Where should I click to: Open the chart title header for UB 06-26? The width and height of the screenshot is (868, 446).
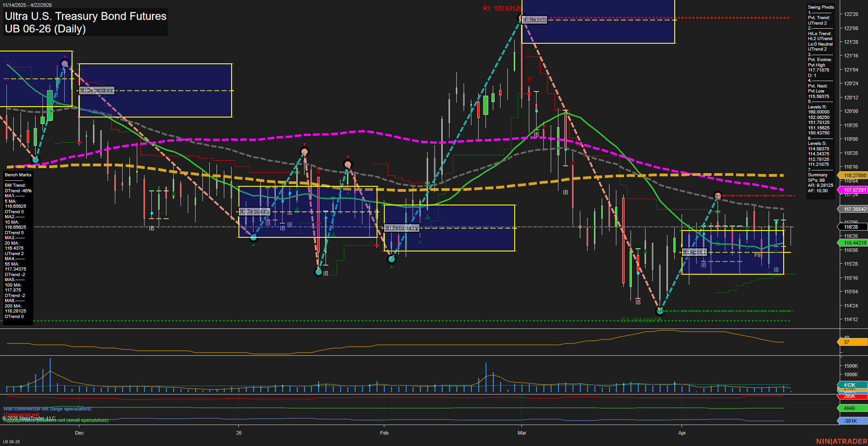84,22
